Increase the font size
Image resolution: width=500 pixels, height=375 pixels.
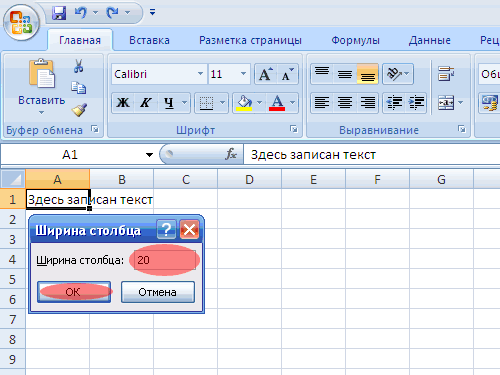pos(265,74)
